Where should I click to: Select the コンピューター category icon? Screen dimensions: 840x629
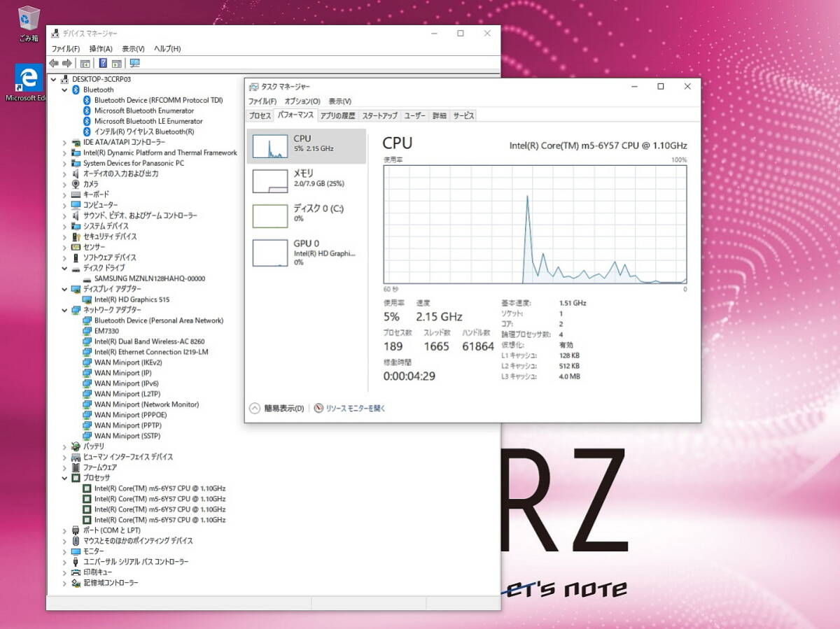tap(76, 205)
